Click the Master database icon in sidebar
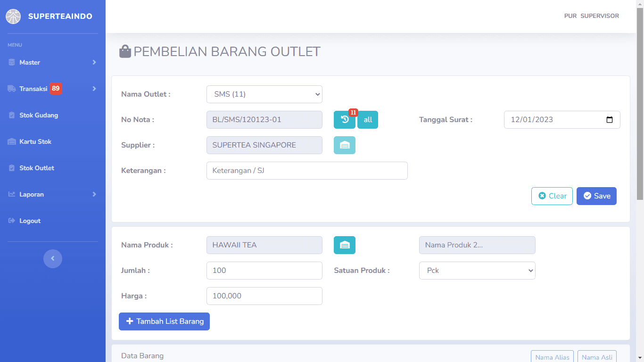Image resolution: width=644 pixels, height=362 pixels. coord(12,62)
